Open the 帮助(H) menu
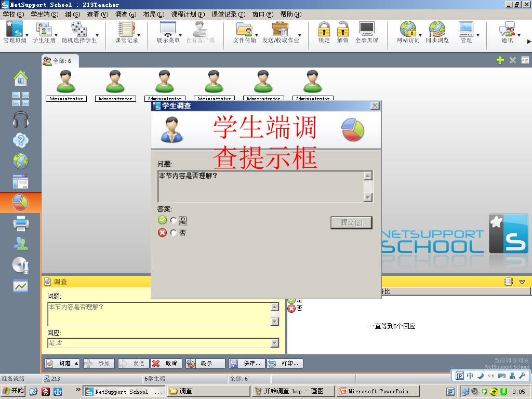Viewport: 532px width, 399px height. click(x=291, y=14)
